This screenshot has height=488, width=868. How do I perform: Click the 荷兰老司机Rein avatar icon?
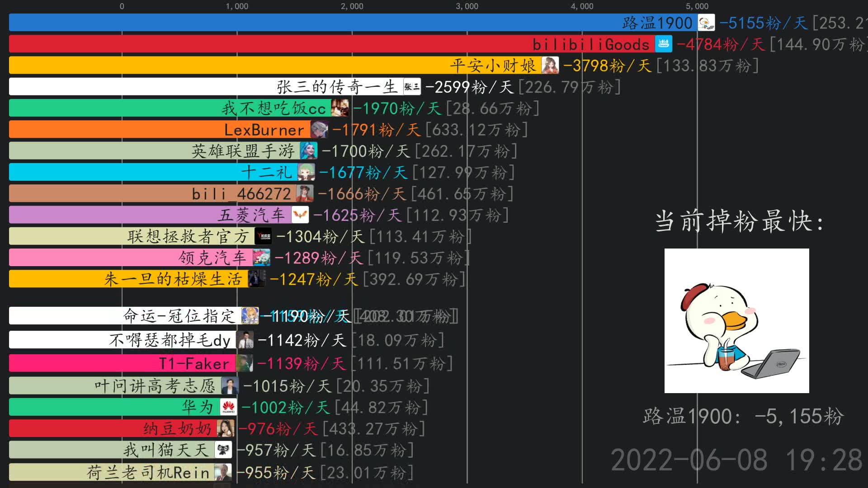coord(223,472)
